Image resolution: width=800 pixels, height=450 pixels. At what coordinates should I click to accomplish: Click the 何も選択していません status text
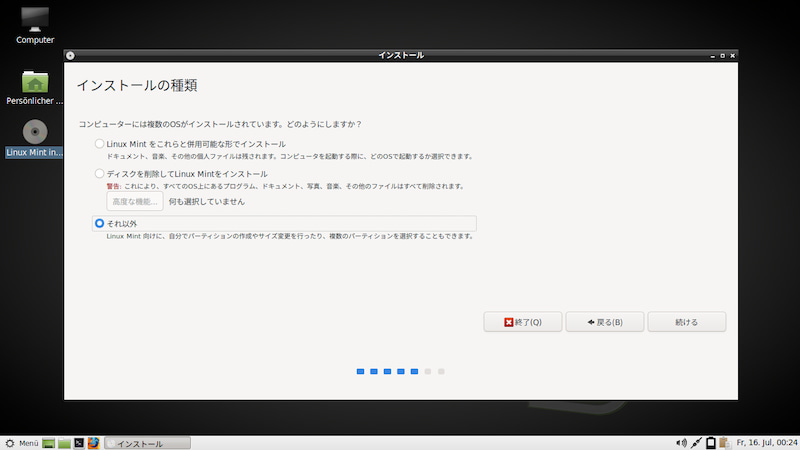207,202
